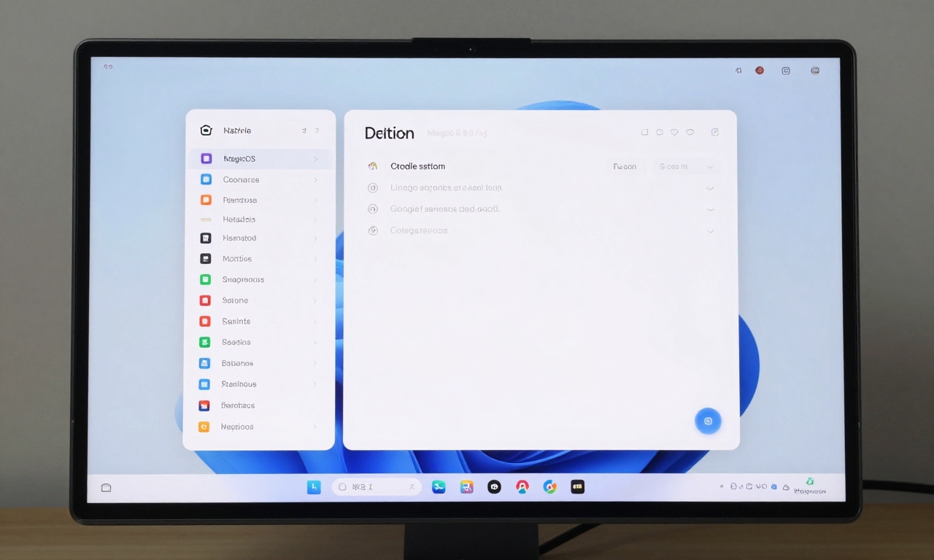Open the heart icon in the panel header
Screen dimensions: 934x560
[675, 132]
